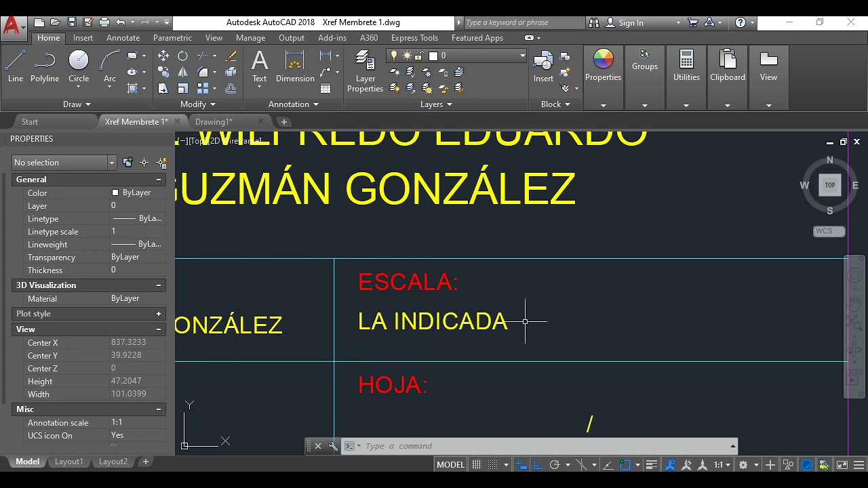Toggle snap mode in status bar

(493, 465)
